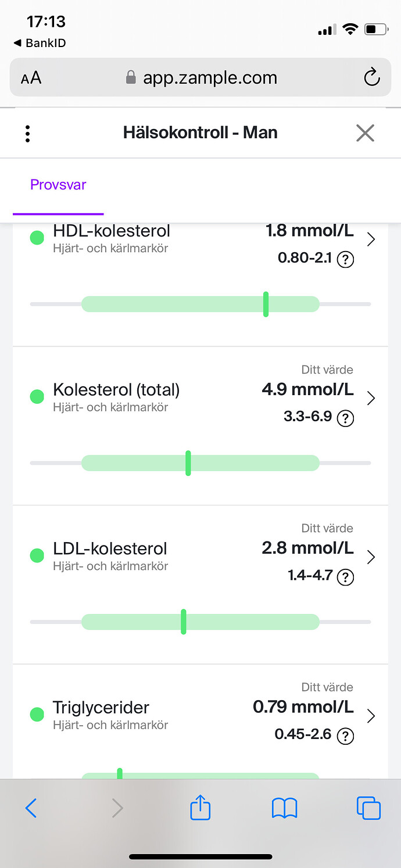Click the Kolesterol (total) range slider marker
This screenshot has width=401, height=868.
[x=188, y=463]
